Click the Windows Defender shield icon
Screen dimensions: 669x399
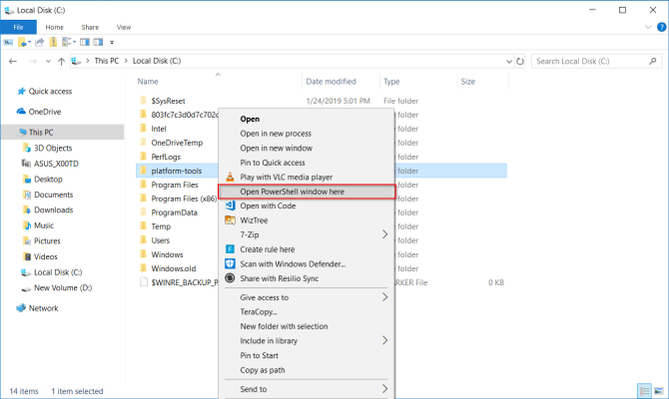pyautogui.click(x=230, y=264)
